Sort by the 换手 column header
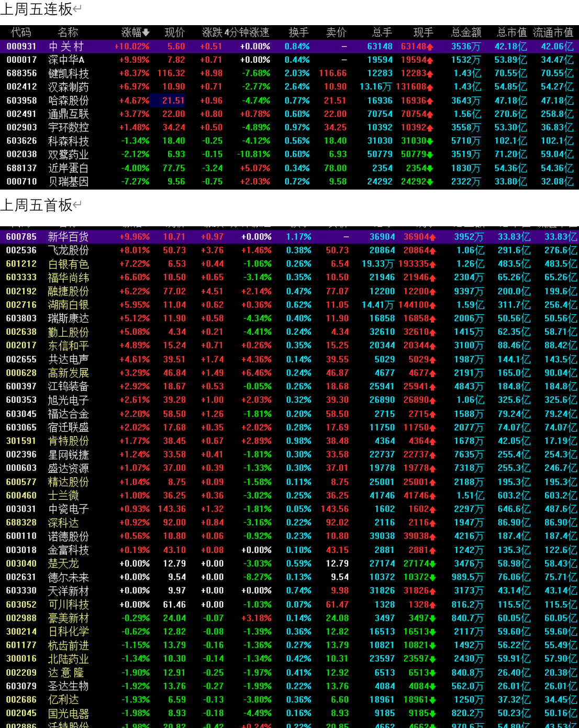 (299, 32)
